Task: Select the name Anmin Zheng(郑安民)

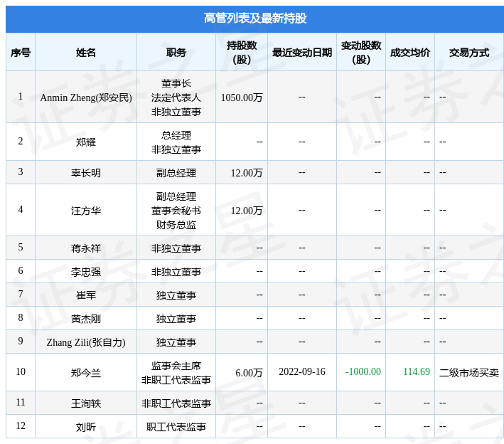Action: point(86,97)
